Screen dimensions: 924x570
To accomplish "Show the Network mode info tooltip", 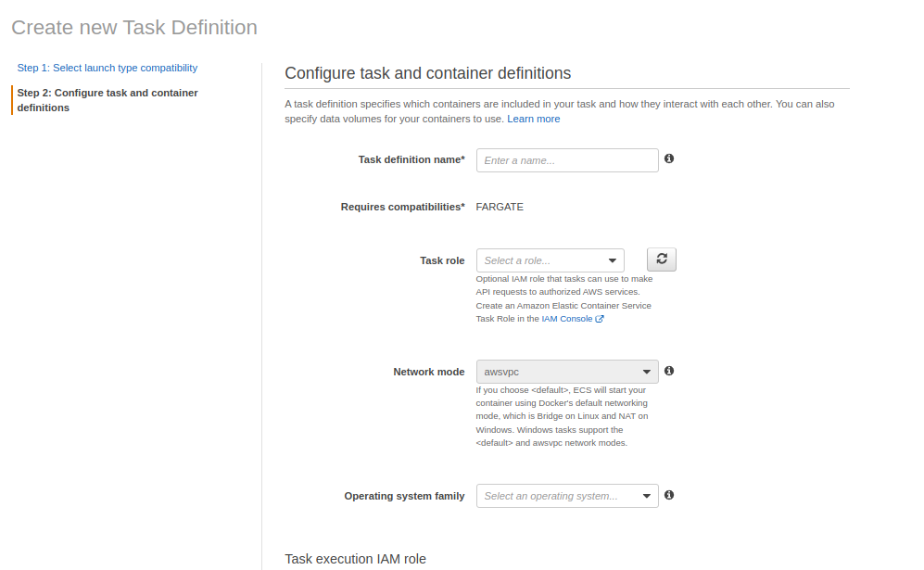I will pyautogui.click(x=669, y=371).
